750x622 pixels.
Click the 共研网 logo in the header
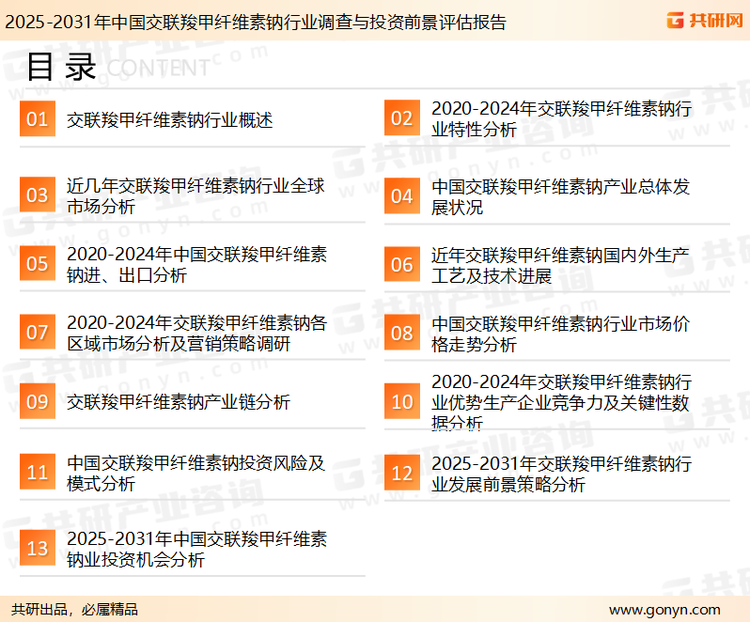click(705, 20)
